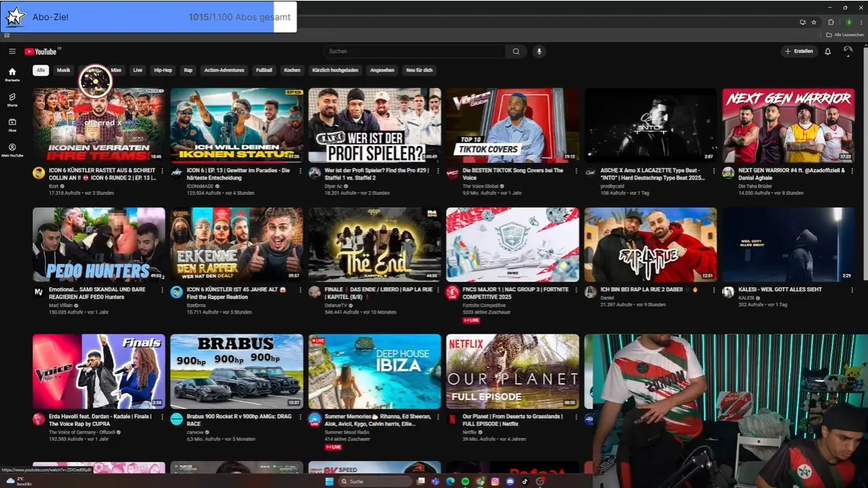
Task: Click The Voice Global channel avatar
Action: point(452,173)
